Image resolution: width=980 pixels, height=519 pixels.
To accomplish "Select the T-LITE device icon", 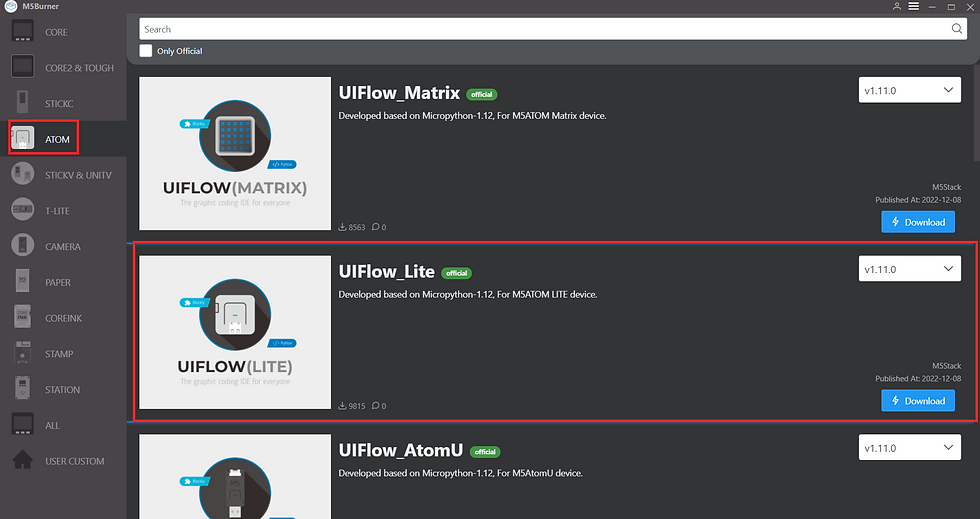I will click(x=22, y=209).
